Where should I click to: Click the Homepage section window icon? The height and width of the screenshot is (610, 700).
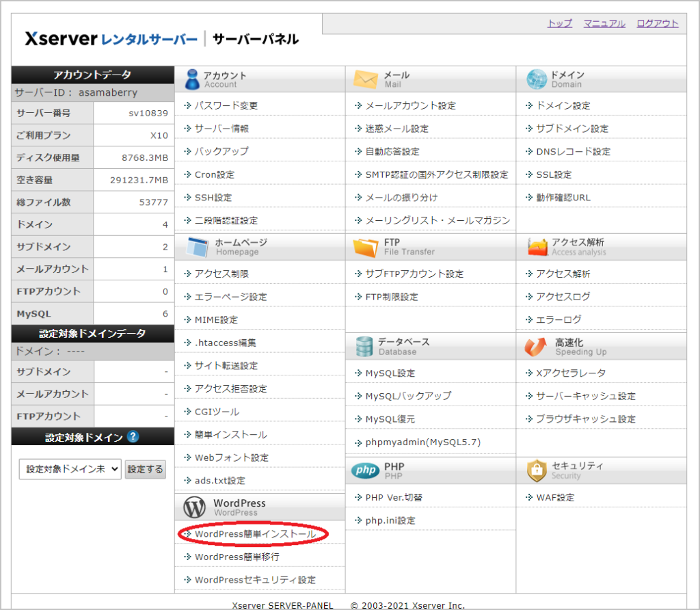point(198,247)
